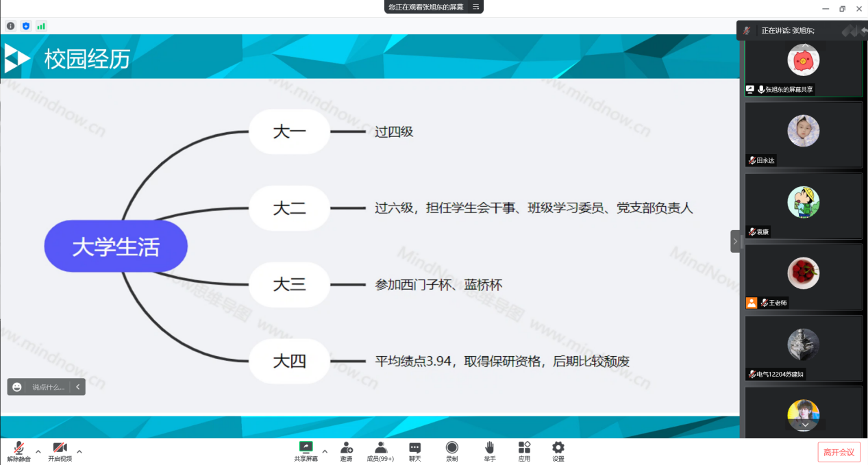This screenshot has height=465, width=868.
Task: Check the green network signal icon
Action: pyautogui.click(x=41, y=26)
